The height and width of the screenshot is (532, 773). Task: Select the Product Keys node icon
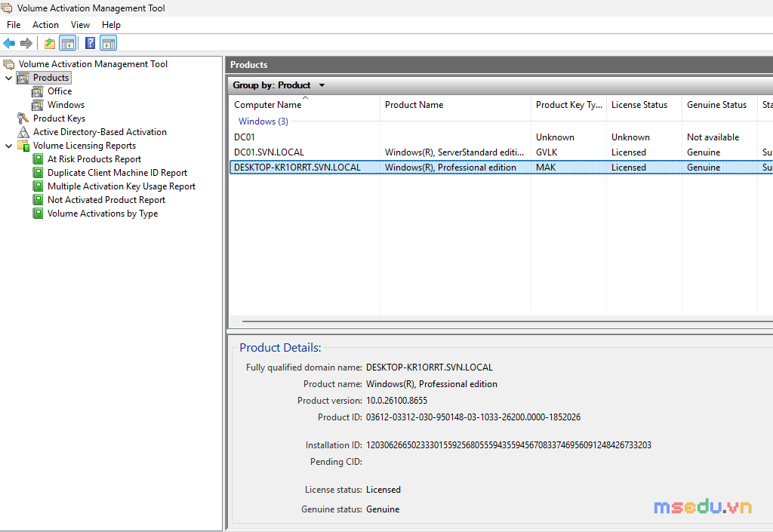click(x=23, y=118)
